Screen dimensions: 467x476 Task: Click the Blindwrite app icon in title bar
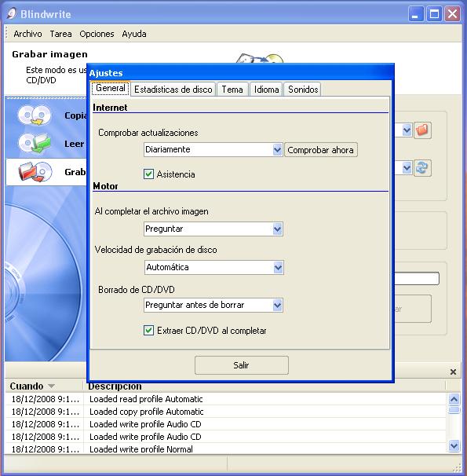[12, 13]
